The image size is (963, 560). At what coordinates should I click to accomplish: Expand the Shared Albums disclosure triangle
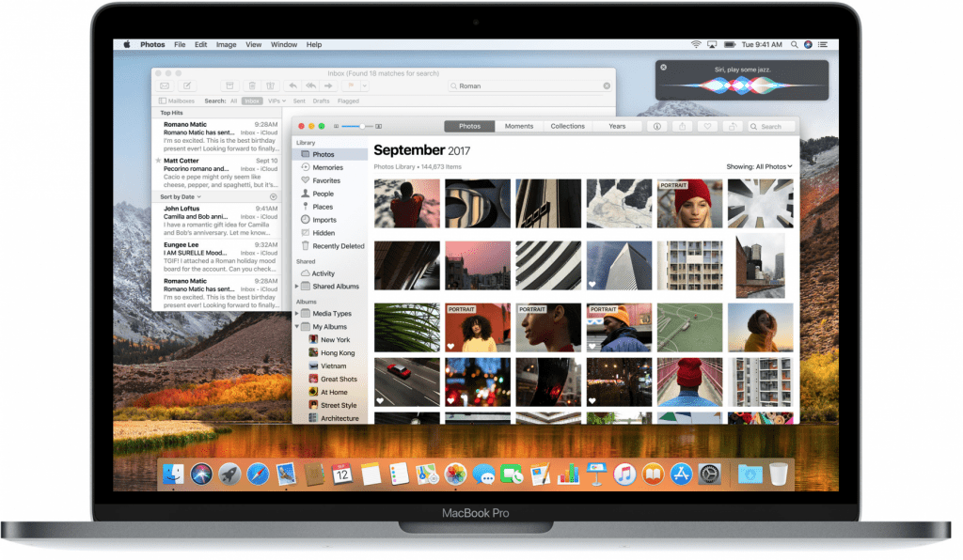pyautogui.click(x=297, y=287)
